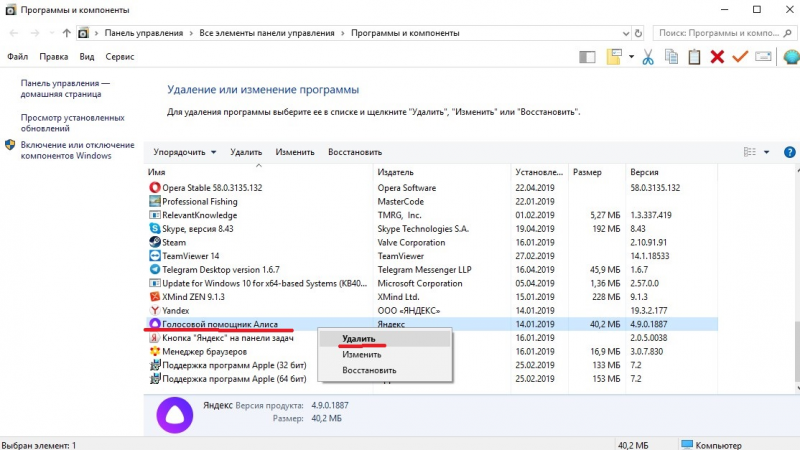800x450 pixels.
Task: Expand the address bar history dropdown
Action: pos(626,33)
